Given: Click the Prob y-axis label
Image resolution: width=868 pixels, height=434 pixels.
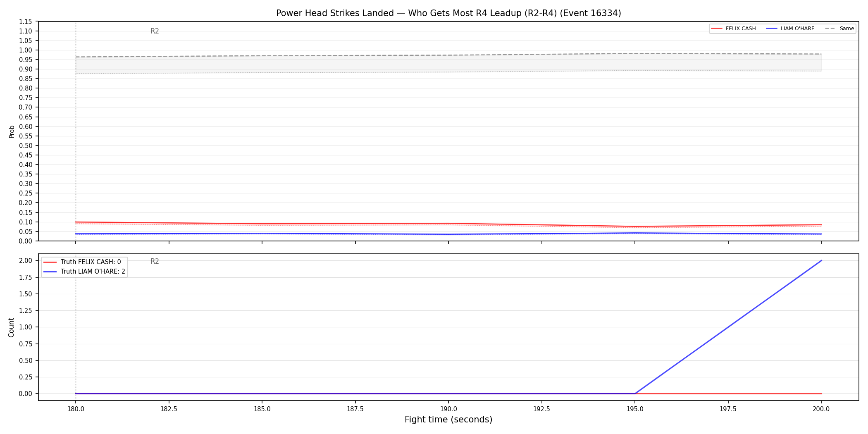Looking at the screenshot, I should click(12, 131).
